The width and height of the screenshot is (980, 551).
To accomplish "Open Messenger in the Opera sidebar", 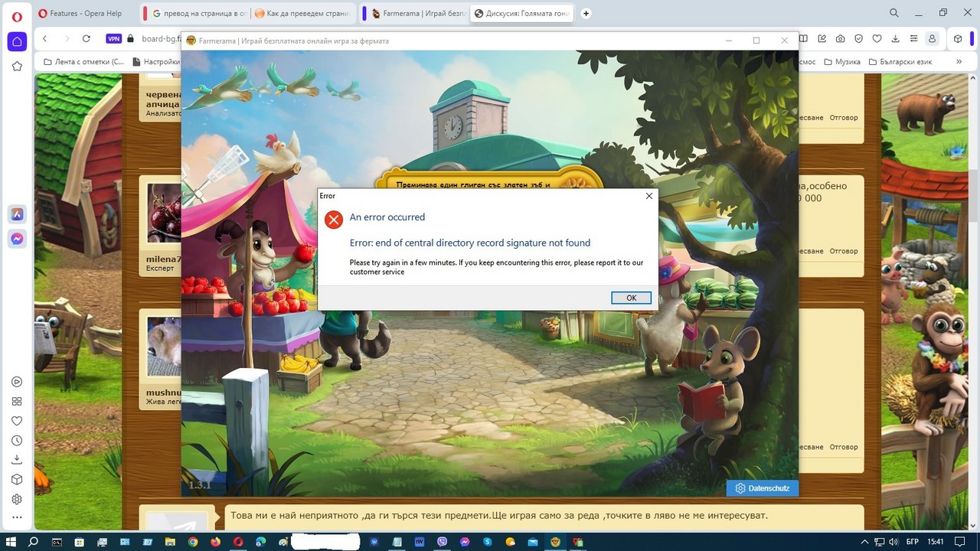I will click(x=17, y=239).
